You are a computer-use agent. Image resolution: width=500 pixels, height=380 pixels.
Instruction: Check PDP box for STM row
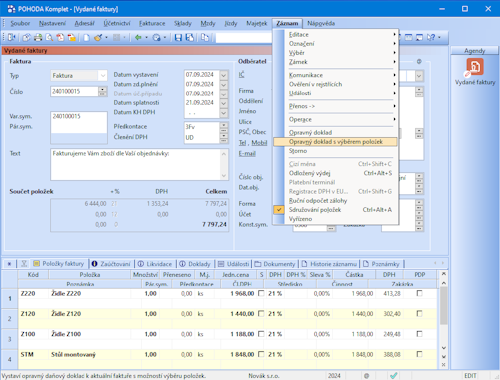[419, 354]
